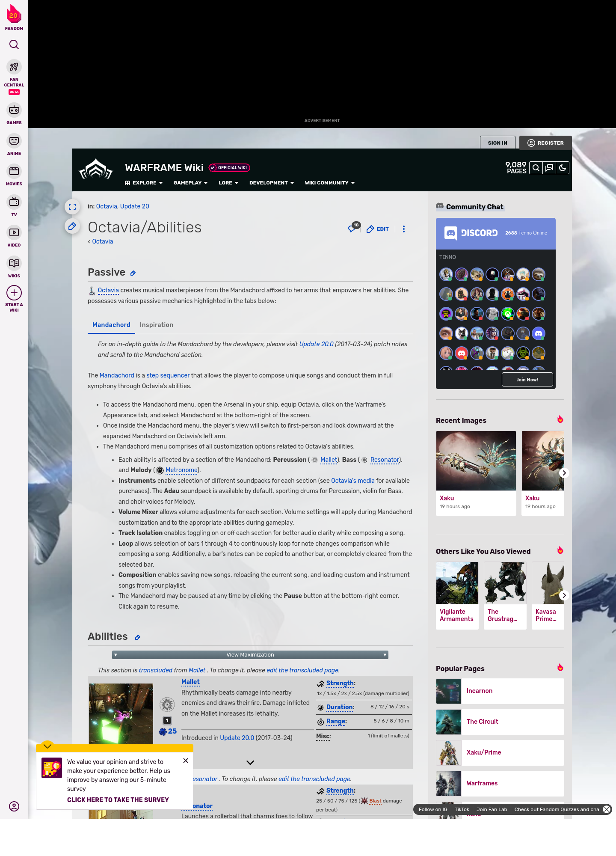
Task: Expand the Explore menu
Action: [144, 183]
